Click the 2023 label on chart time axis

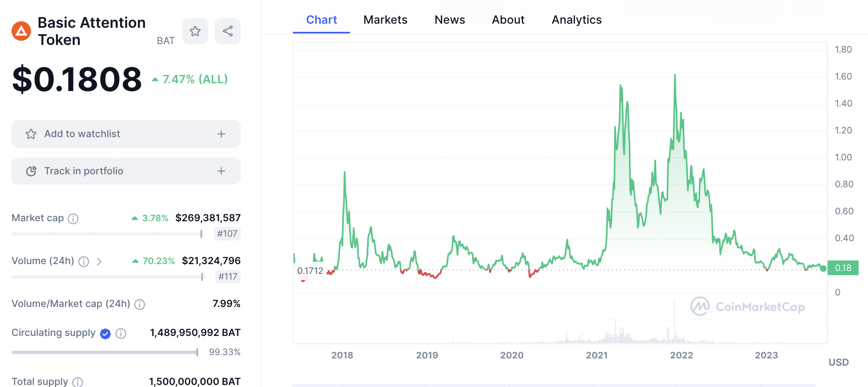point(766,356)
